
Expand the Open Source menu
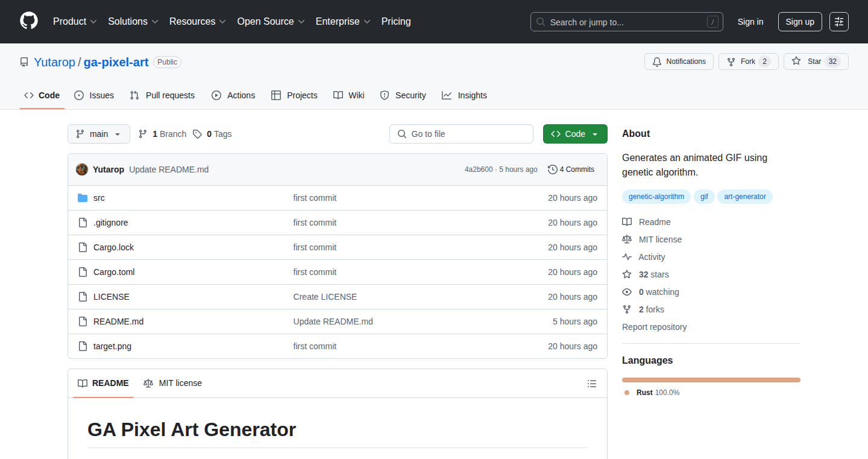click(x=271, y=21)
